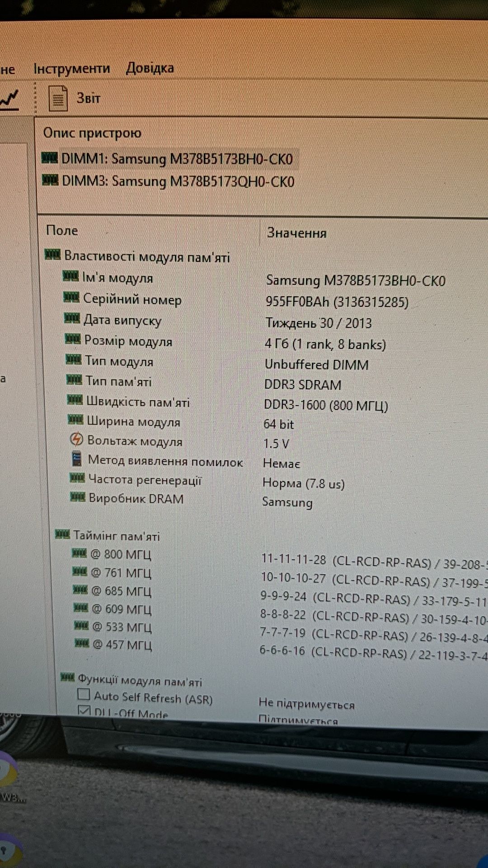The image size is (488, 868).
Task: Select the Вольтаж модуля field
Action: (135, 441)
